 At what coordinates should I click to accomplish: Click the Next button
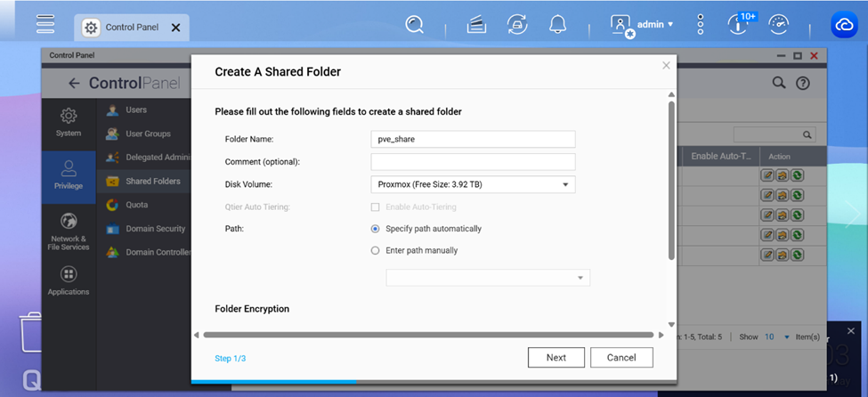click(x=556, y=358)
